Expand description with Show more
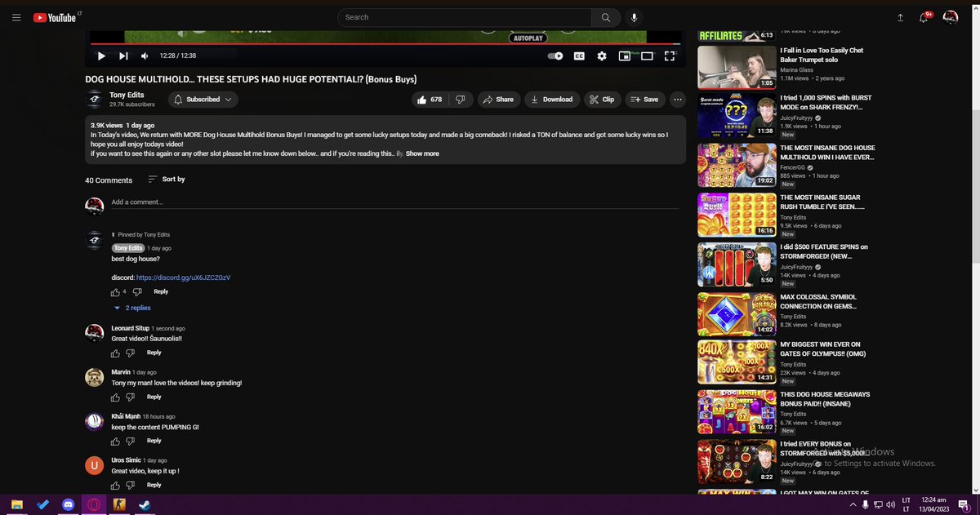This screenshot has height=515, width=980. coord(422,153)
